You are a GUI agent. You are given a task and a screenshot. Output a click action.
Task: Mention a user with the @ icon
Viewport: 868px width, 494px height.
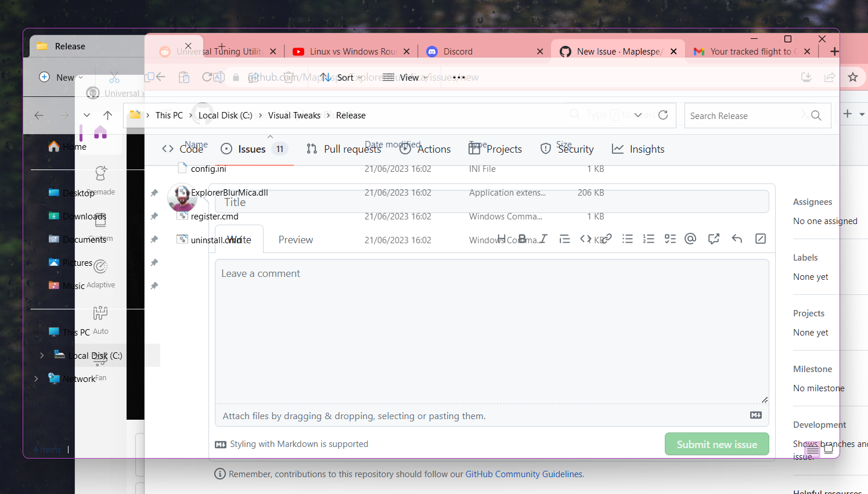(690, 238)
